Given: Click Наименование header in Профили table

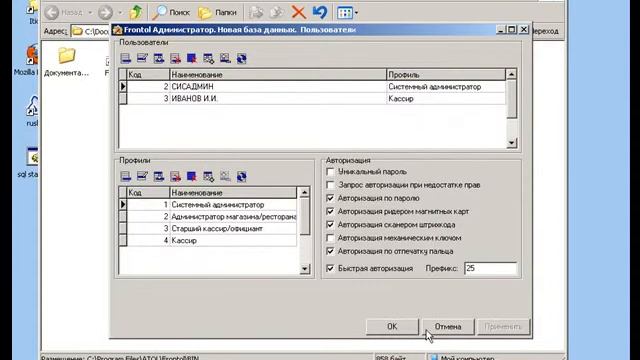Looking at the screenshot, I should pos(233,193).
